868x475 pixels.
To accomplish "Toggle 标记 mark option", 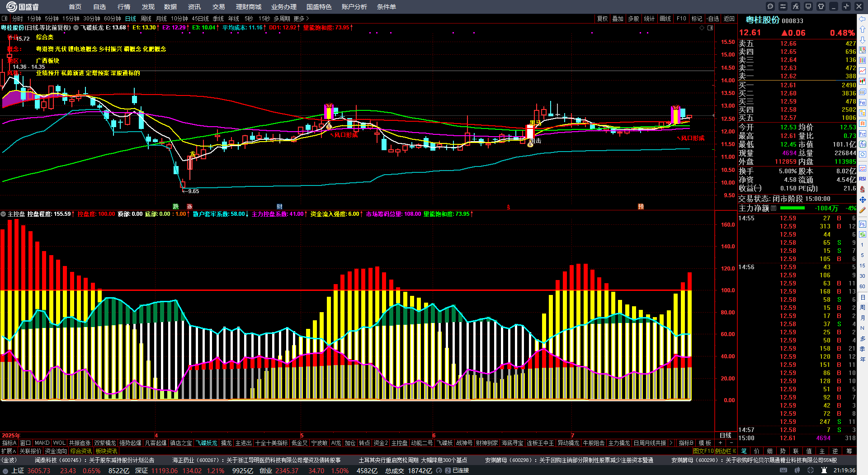I will point(697,19).
